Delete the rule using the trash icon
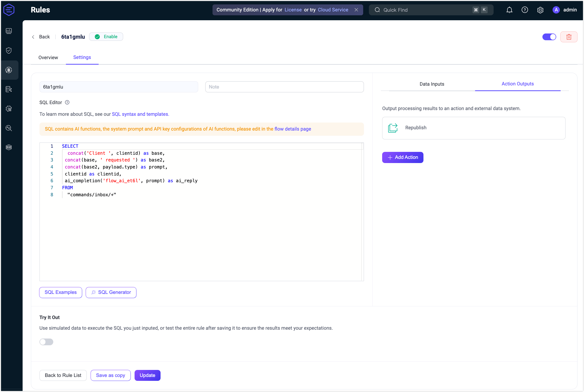584x392 pixels. [x=569, y=37]
